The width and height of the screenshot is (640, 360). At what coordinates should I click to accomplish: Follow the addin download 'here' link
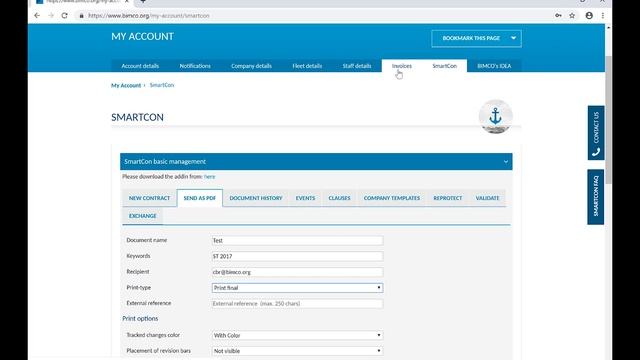[x=209, y=177]
